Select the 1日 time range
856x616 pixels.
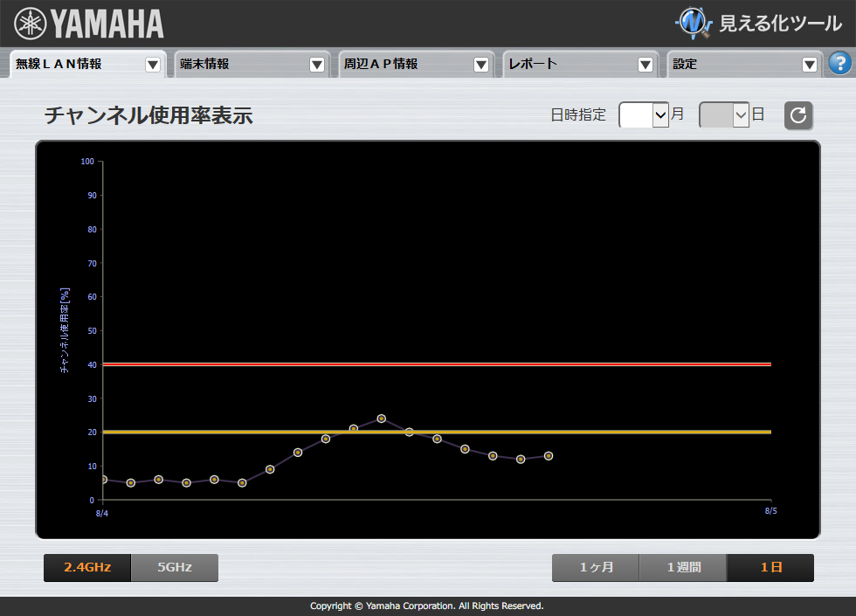click(x=770, y=568)
